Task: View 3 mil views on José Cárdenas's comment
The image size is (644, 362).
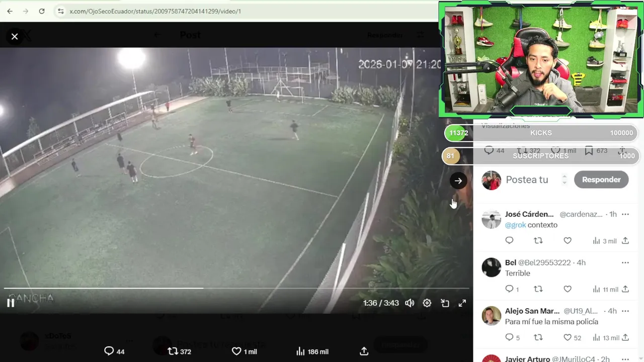Action: (604, 241)
